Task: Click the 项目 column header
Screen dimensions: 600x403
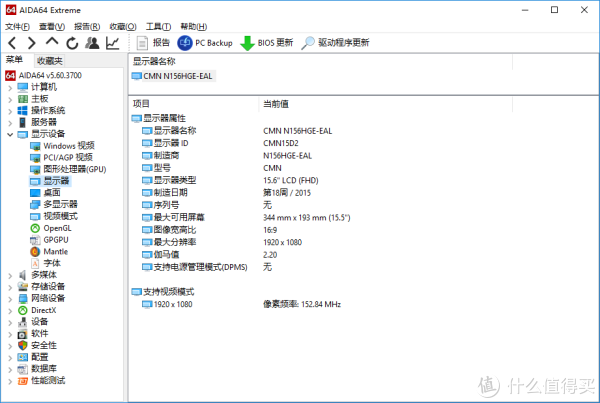Action: click(194, 104)
